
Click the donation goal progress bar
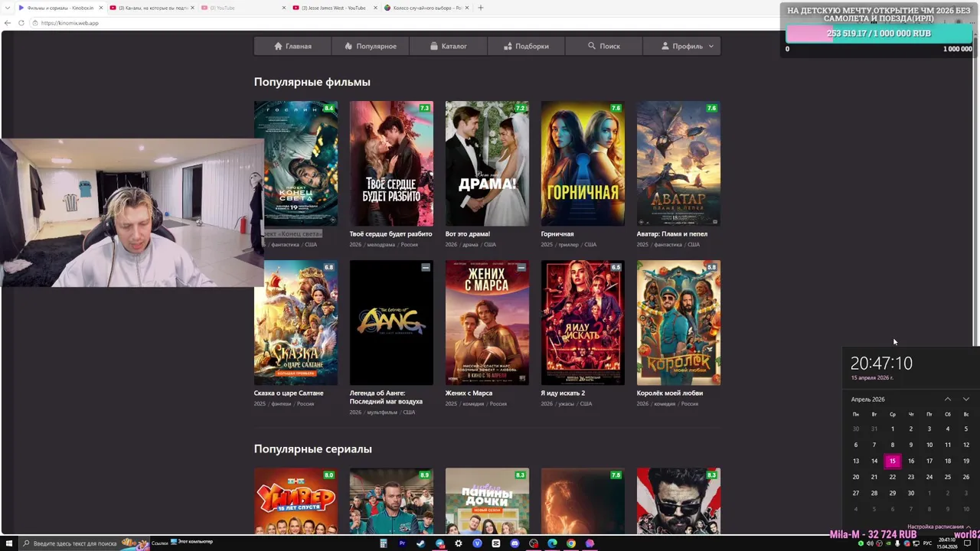click(879, 34)
